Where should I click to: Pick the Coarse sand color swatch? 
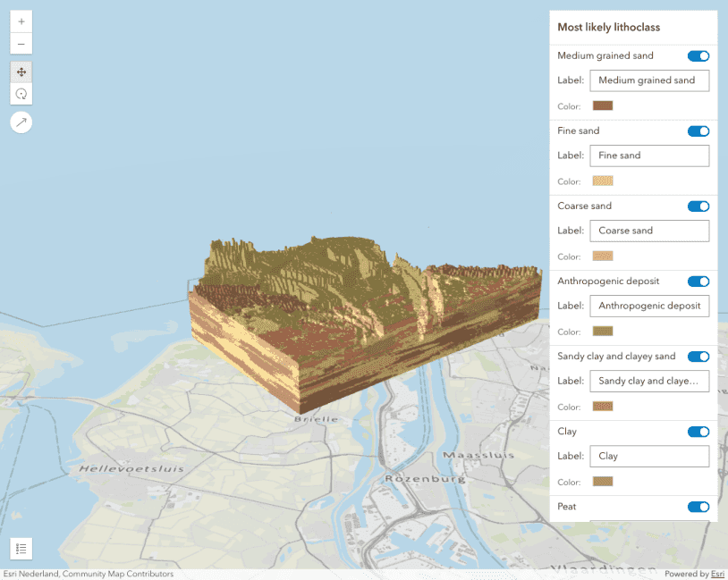603,256
